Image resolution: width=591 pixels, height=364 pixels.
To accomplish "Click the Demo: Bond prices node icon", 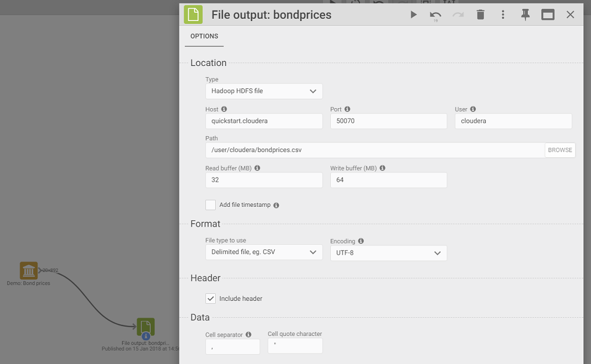I will tap(29, 271).
